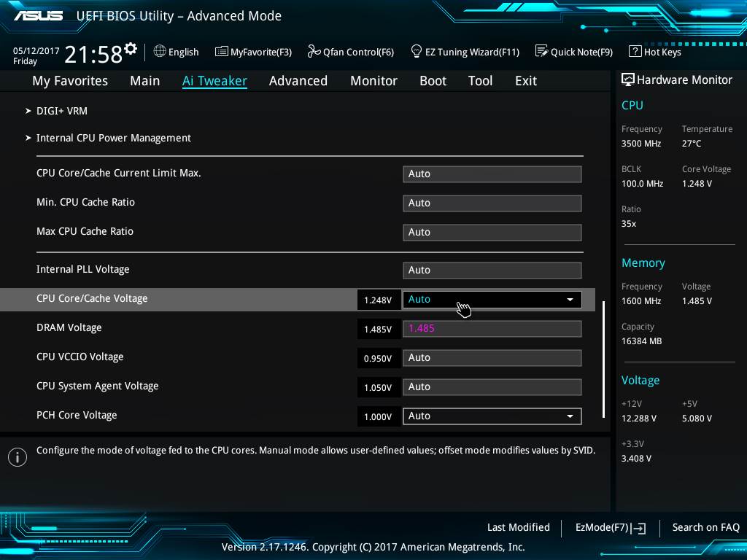Click the 1.050V System Agent reading

(x=379, y=388)
